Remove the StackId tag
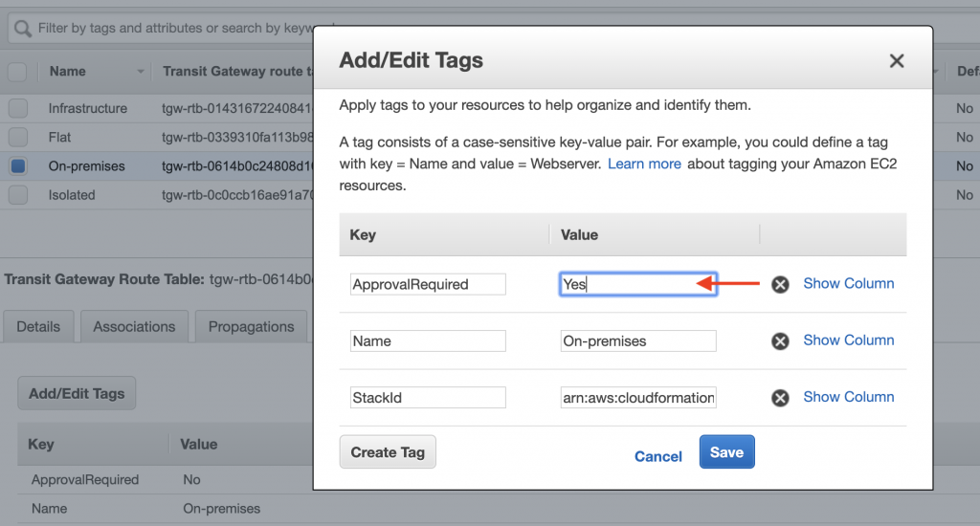Screen dimensions: 980x526 781,398
